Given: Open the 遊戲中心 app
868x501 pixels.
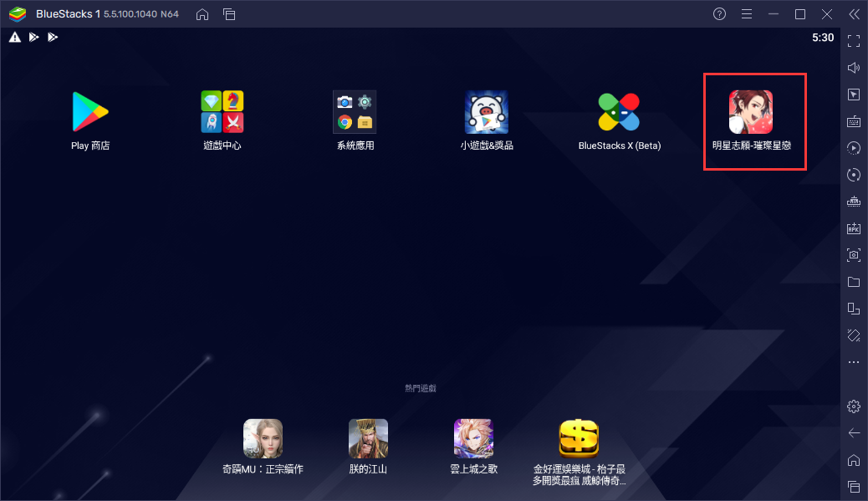Looking at the screenshot, I should [x=222, y=112].
